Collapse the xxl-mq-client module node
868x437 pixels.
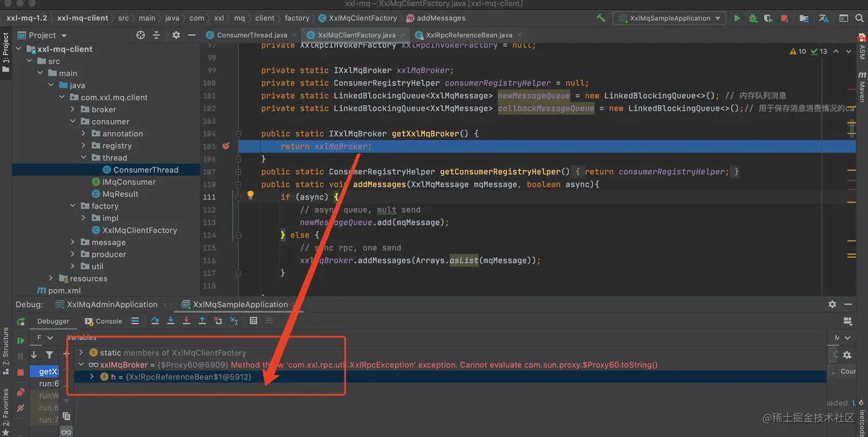pyautogui.click(x=18, y=49)
